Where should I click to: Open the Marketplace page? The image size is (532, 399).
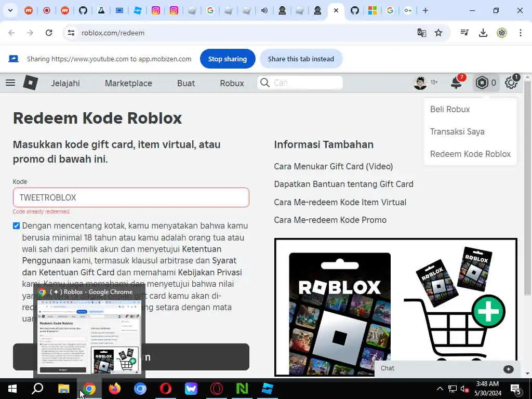(128, 83)
